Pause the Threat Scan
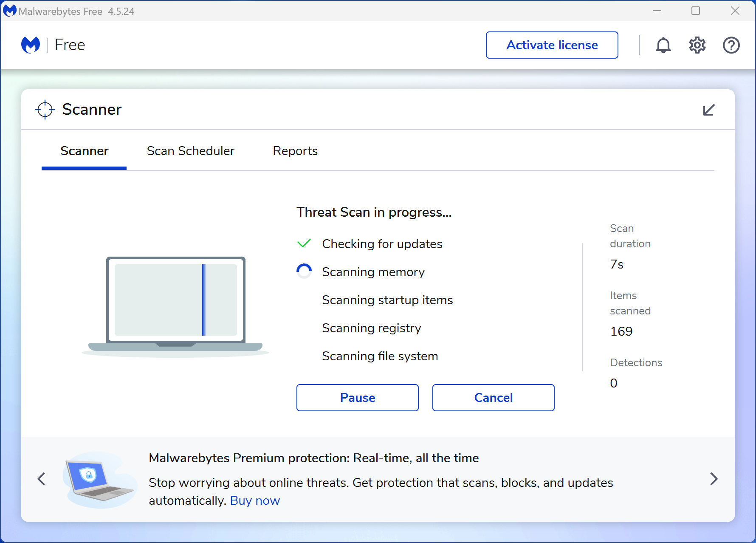Viewport: 756px width, 543px height. [x=357, y=398]
